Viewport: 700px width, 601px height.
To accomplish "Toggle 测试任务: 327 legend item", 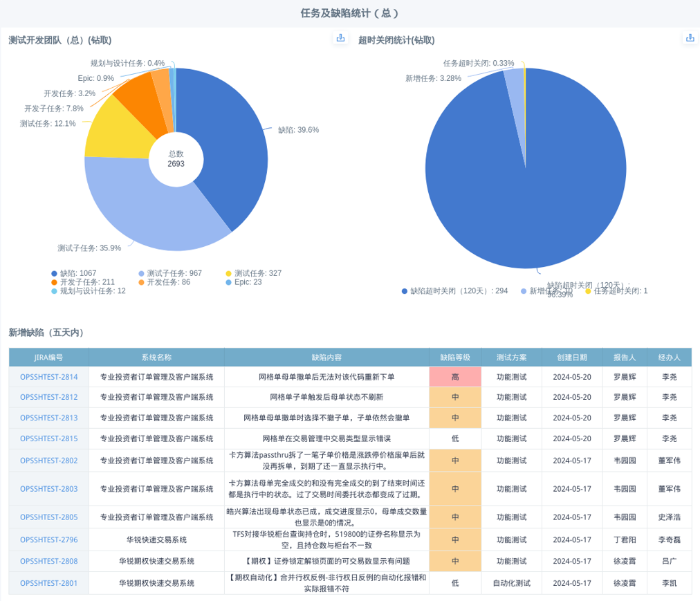I will pyautogui.click(x=254, y=273).
